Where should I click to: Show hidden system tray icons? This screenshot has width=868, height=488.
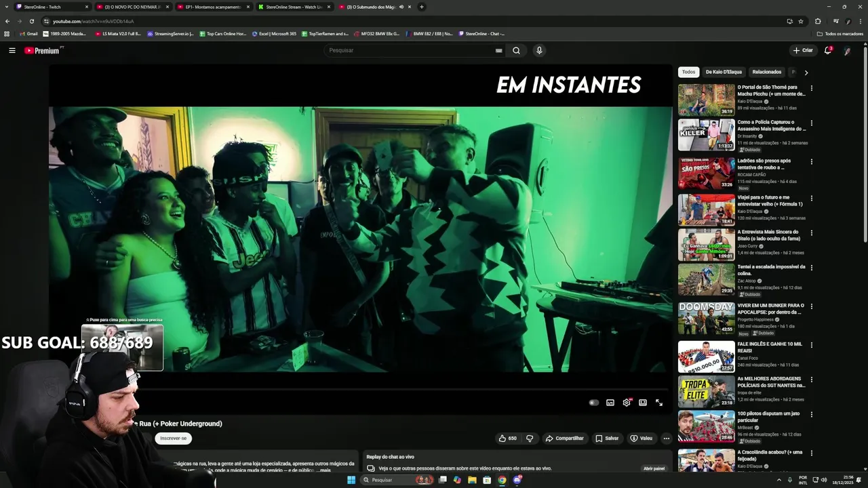(x=778, y=480)
